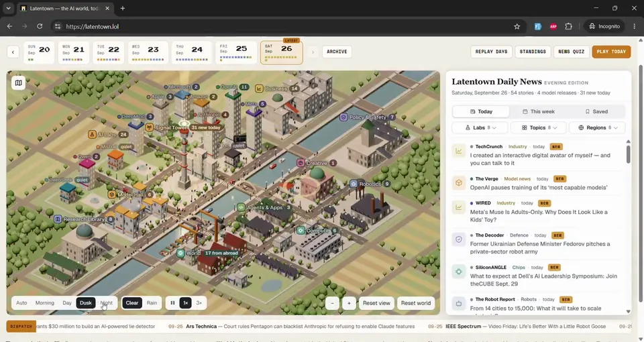Click the page vertical scrollbar
This screenshot has height=342, width=644.
[640, 185]
